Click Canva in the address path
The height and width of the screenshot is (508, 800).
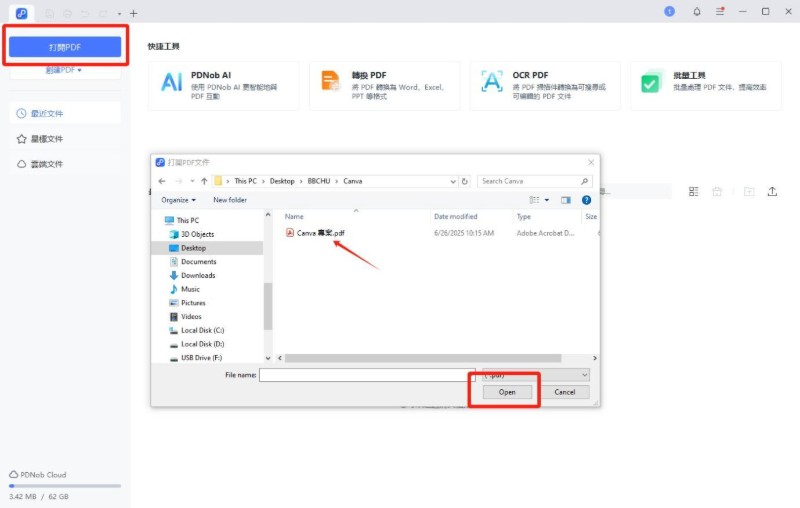pyautogui.click(x=353, y=181)
